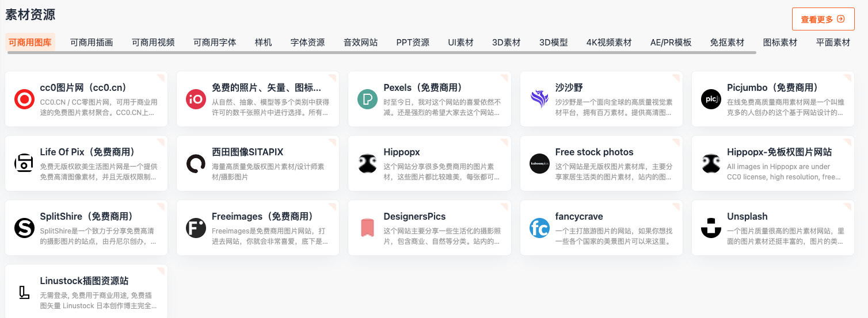Open the 音效网站 tab

click(361, 42)
